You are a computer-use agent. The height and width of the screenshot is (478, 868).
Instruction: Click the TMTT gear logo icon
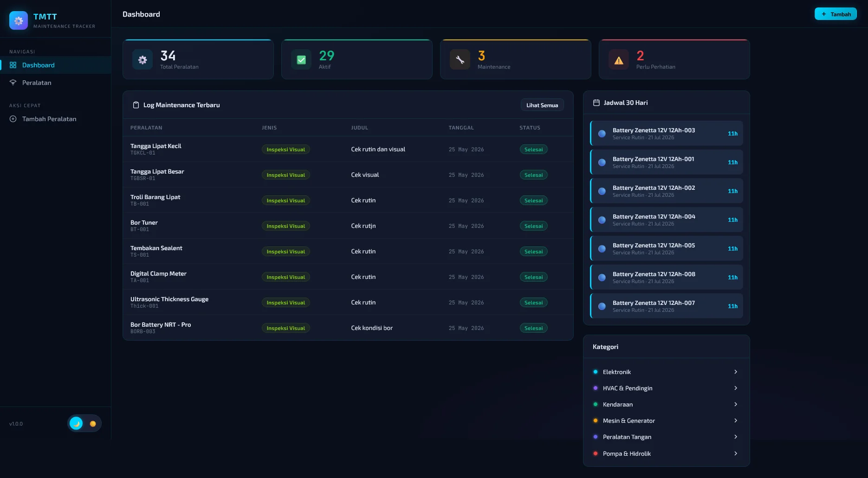click(19, 20)
